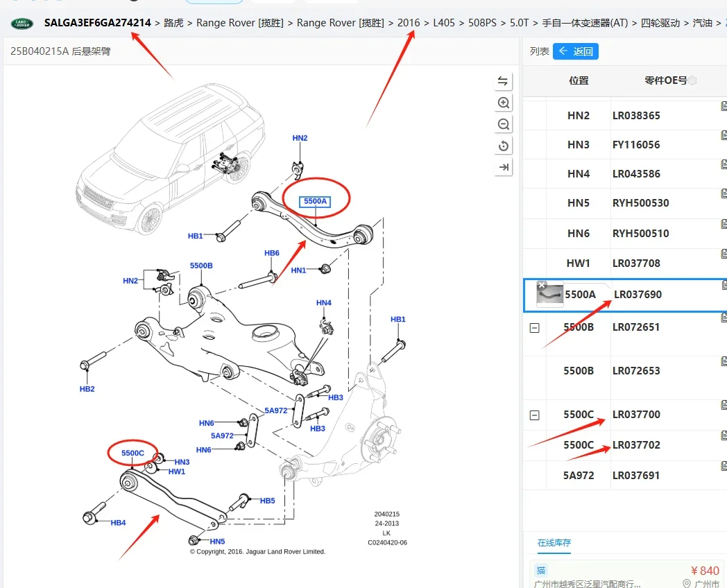Click the 位置 column header
727x588 pixels.
pyautogui.click(x=579, y=80)
